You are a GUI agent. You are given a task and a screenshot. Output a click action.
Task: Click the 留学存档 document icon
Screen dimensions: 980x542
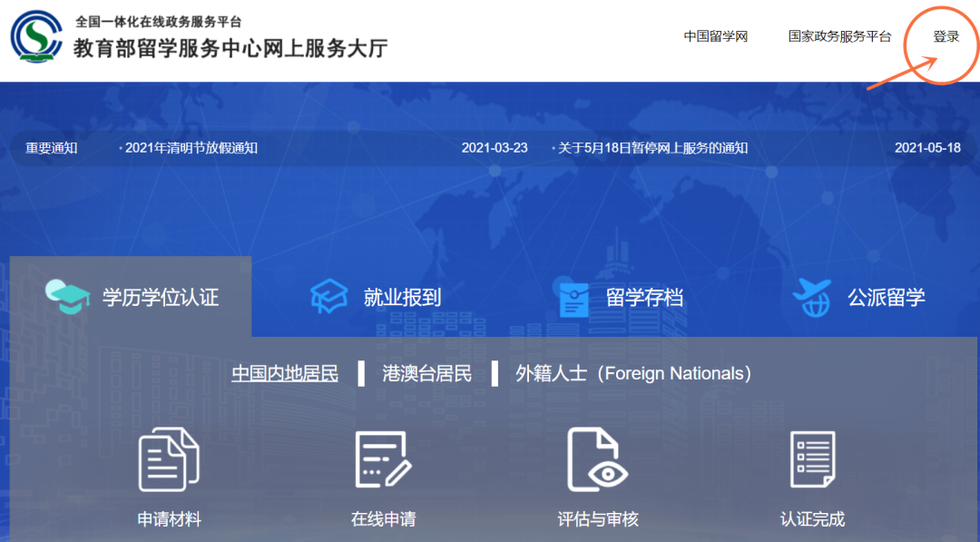click(573, 298)
